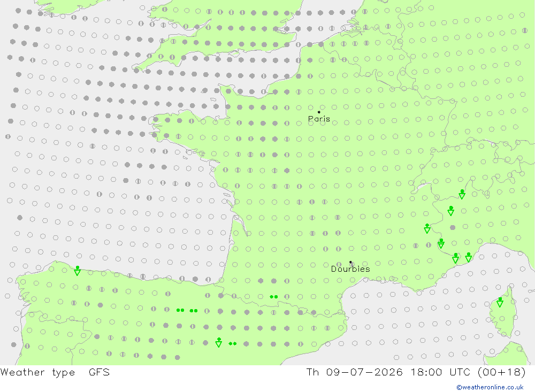Click the black dot marking Paris
The height and width of the screenshot is (392, 535).
tap(319, 112)
